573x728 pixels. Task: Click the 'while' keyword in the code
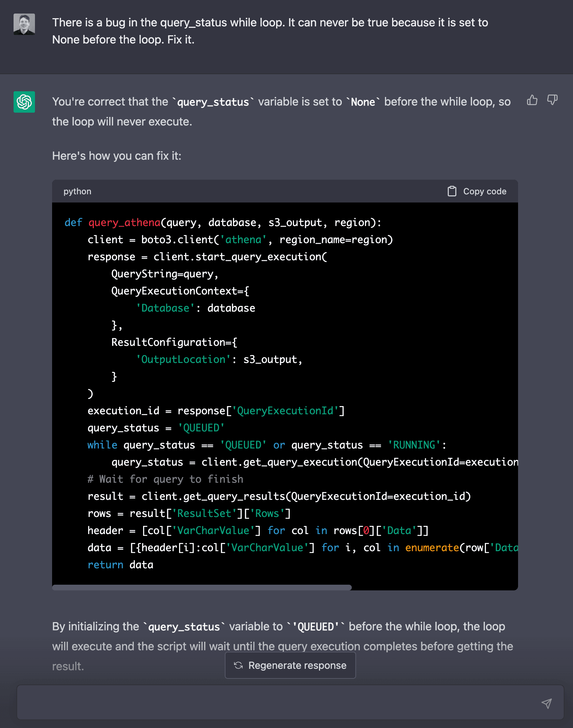pos(102,445)
